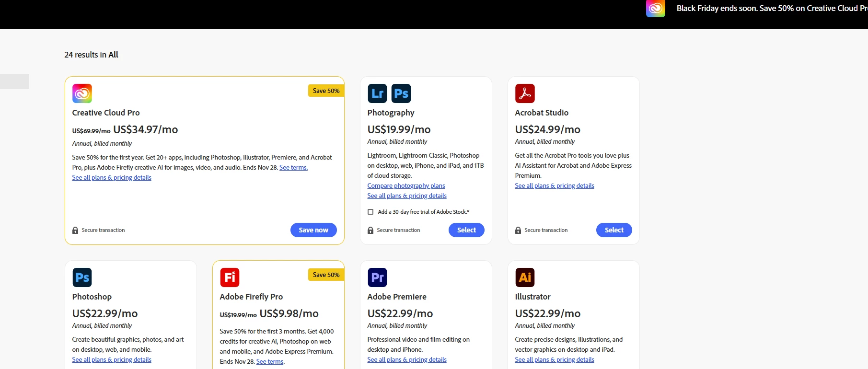Image resolution: width=868 pixels, height=369 pixels.
Task: Click lock icon on Photography card
Action: pyautogui.click(x=370, y=231)
